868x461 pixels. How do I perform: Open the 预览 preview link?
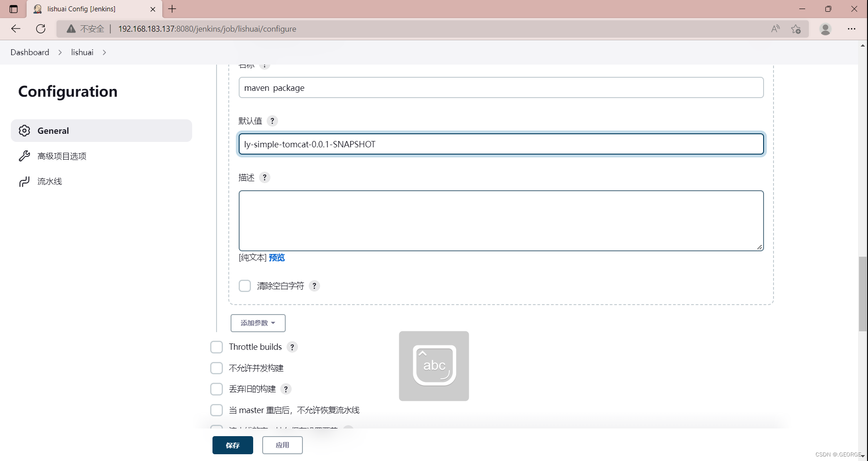(x=277, y=258)
